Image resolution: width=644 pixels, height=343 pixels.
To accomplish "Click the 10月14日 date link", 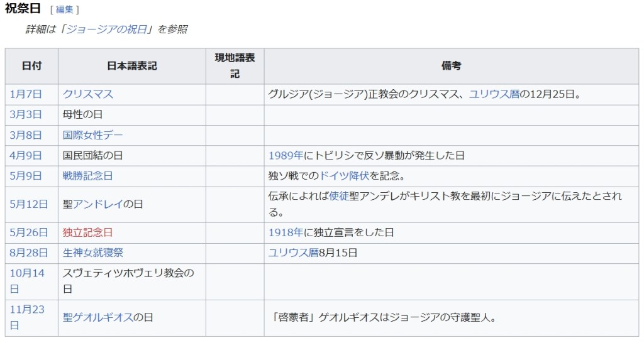I will click(x=27, y=273).
